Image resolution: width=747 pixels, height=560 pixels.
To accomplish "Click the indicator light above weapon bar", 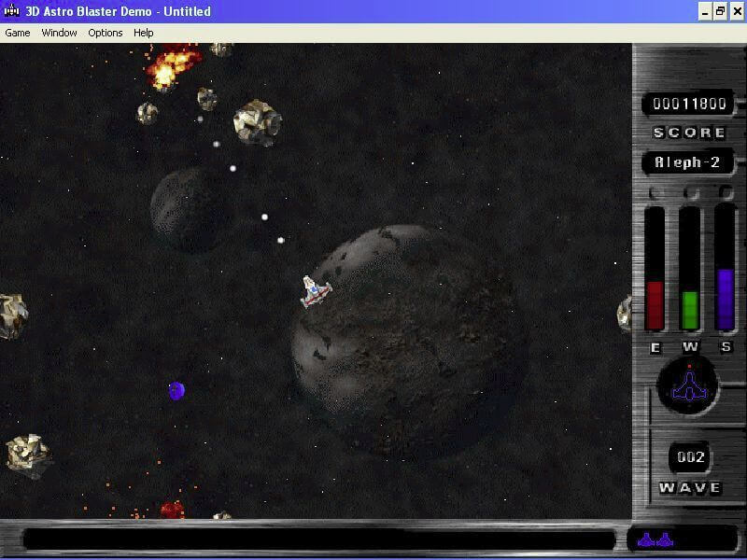I will tap(691, 192).
